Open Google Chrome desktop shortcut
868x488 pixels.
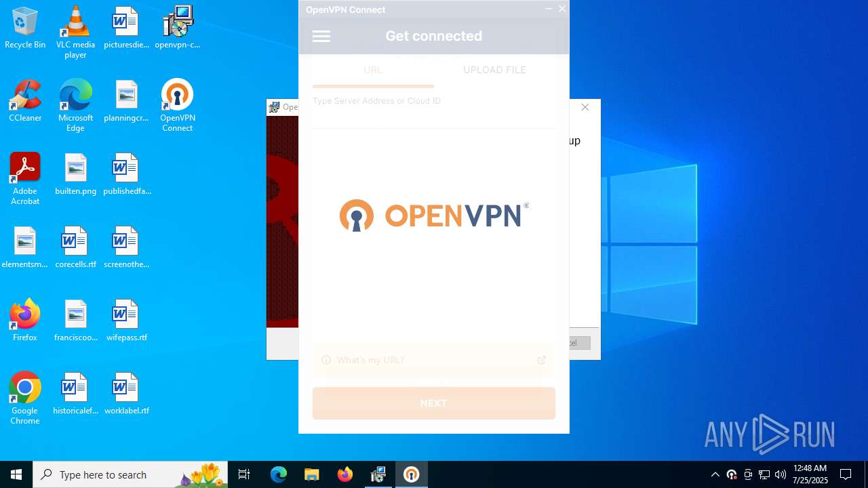[x=25, y=398]
